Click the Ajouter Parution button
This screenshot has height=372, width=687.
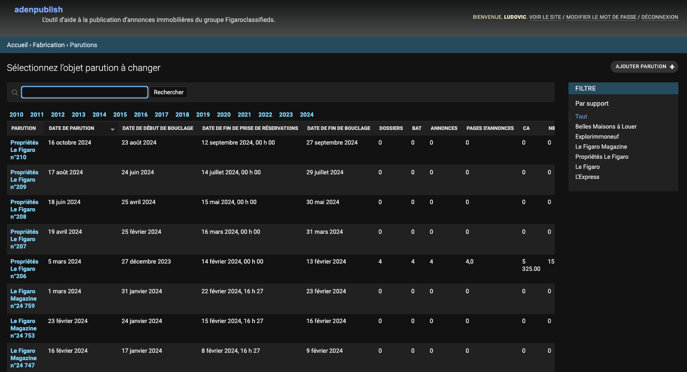pos(644,67)
